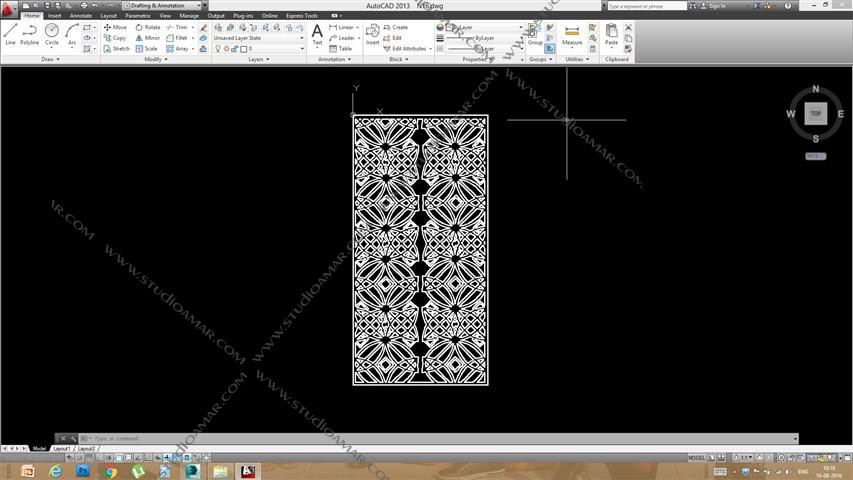Click the Sign In button
Image resolution: width=853 pixels, height=480 pixels.
coord(713,6)
